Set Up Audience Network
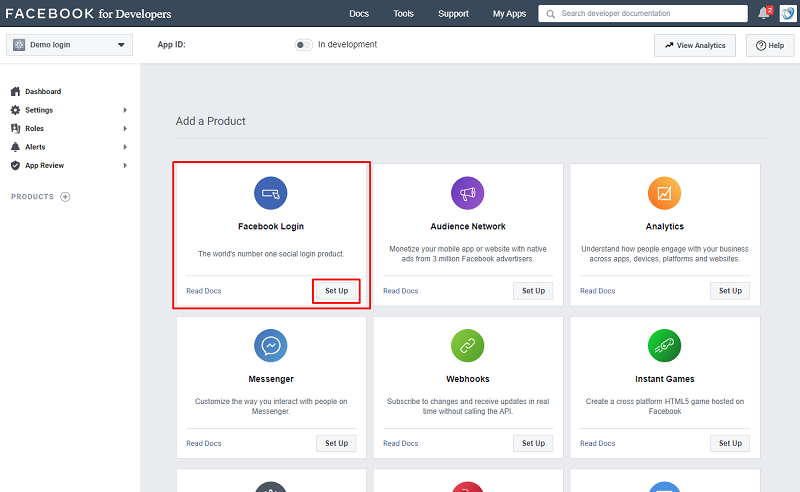This screenshot has width=800, height=492. click(x=533, y=291)
